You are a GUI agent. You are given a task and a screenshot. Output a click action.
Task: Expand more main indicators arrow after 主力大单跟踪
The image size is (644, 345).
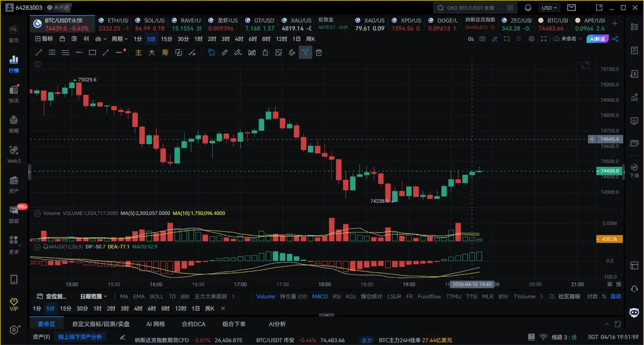(233, 296)
